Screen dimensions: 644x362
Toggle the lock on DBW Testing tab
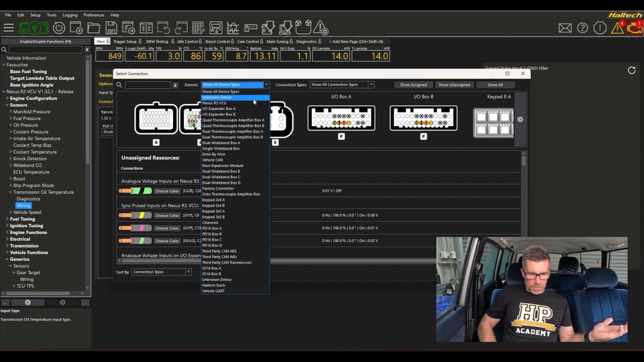(x=173, y=41)
